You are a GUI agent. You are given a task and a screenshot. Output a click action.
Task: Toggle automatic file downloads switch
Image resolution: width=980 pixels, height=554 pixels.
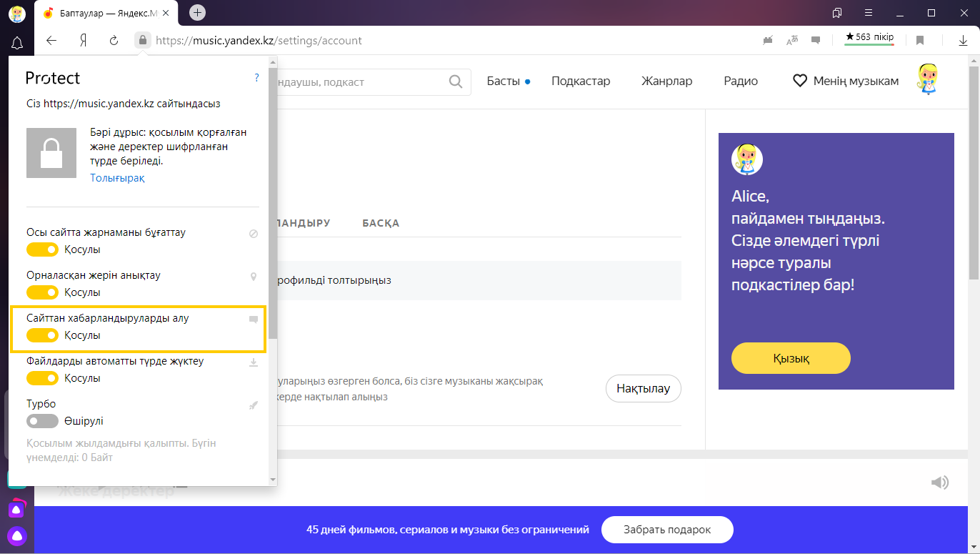point(42,378)
